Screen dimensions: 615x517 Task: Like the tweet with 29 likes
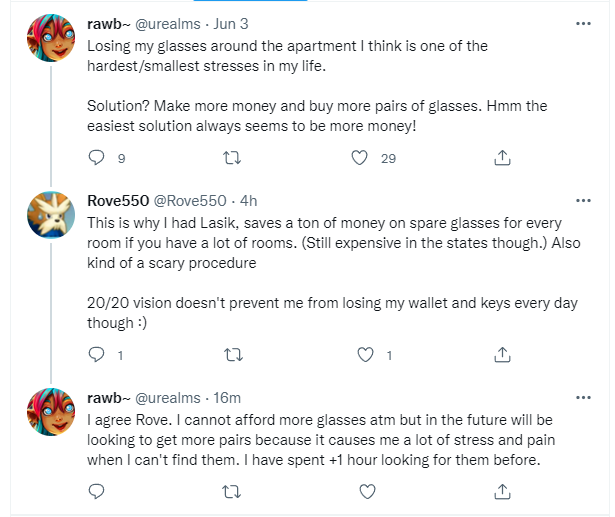[x=359, y=158]
